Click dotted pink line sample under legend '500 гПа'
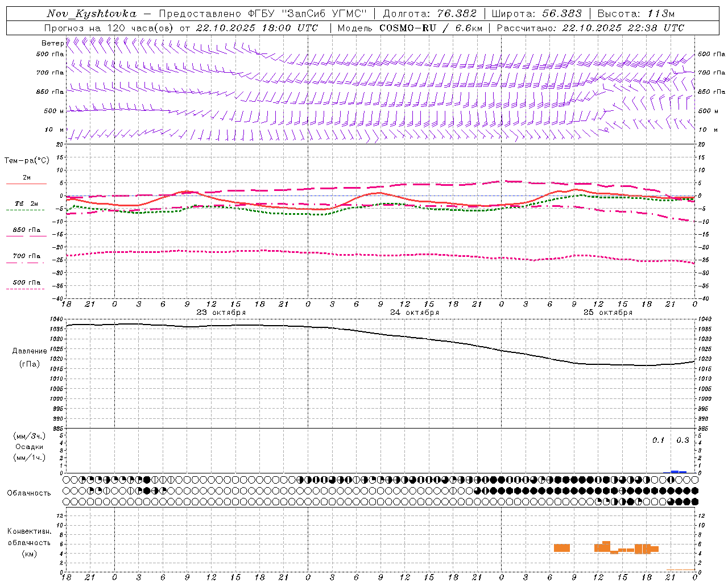The width and height of the screenshot is (728, 582). point(25,289)
